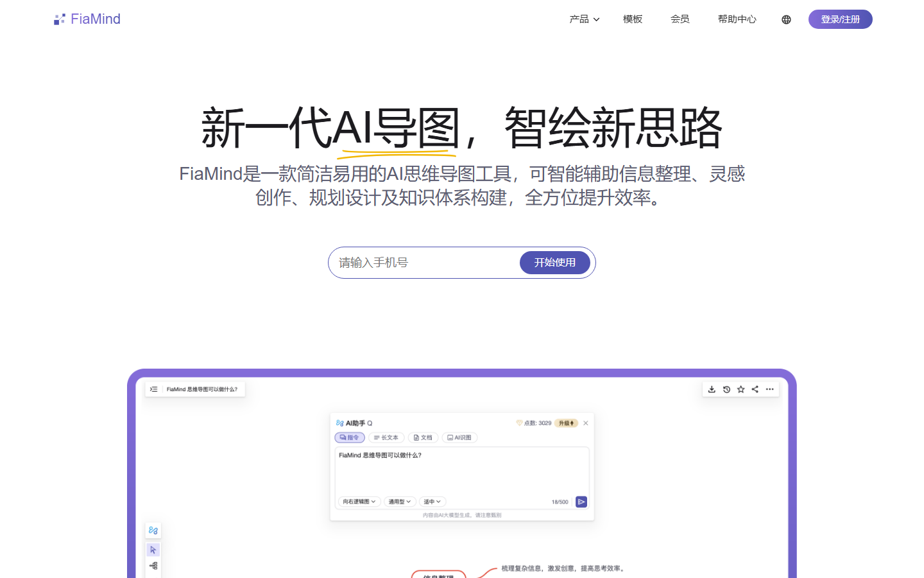
Task: Select the cursor pointer tool in left toolbar
Action: [x=153, y=550]
